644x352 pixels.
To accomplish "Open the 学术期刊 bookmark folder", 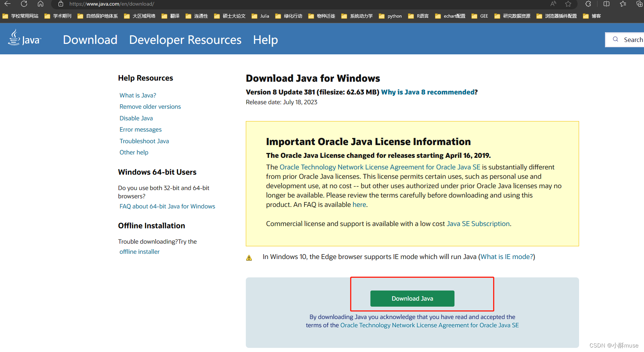I will [x=58, y=16].
